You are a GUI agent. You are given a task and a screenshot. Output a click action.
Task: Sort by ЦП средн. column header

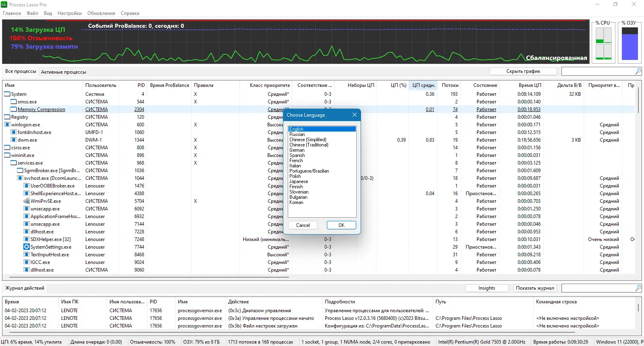pyautogui.click(x=423, y=85)
